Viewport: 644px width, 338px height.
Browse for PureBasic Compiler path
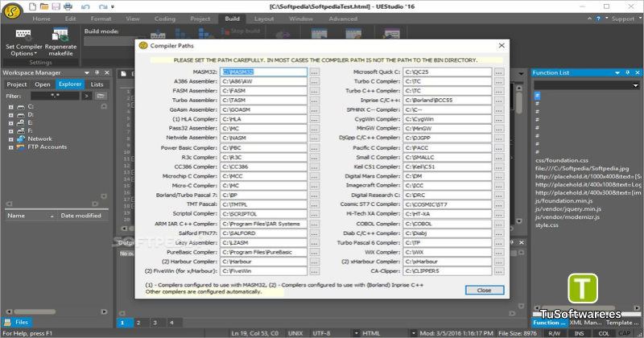pos(314,252)
